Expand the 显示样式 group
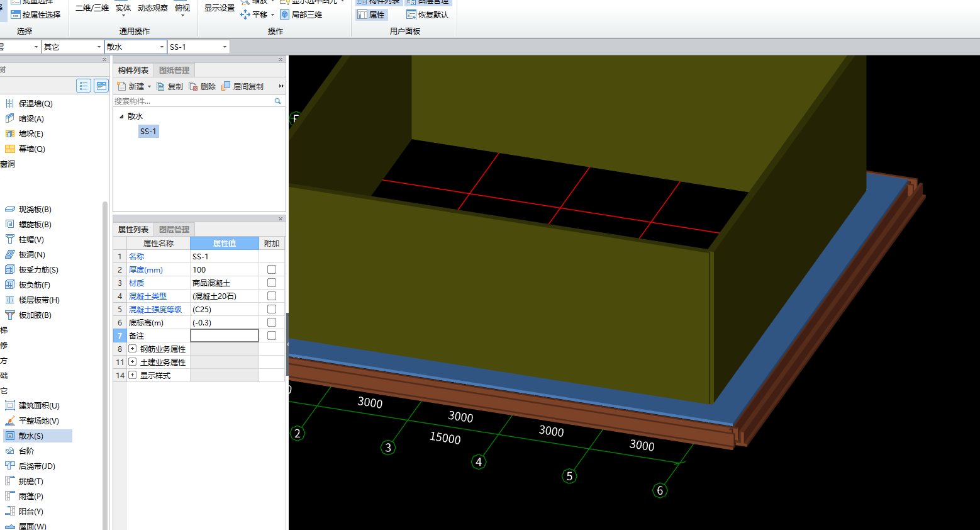The image size is (980, 530). pos(132,375)
